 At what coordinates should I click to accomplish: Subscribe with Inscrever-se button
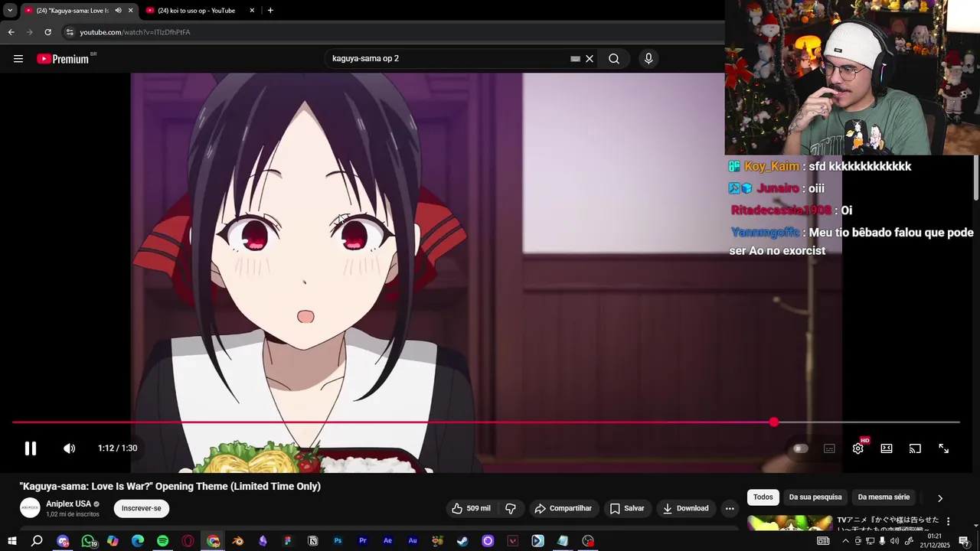coord(142,508)
